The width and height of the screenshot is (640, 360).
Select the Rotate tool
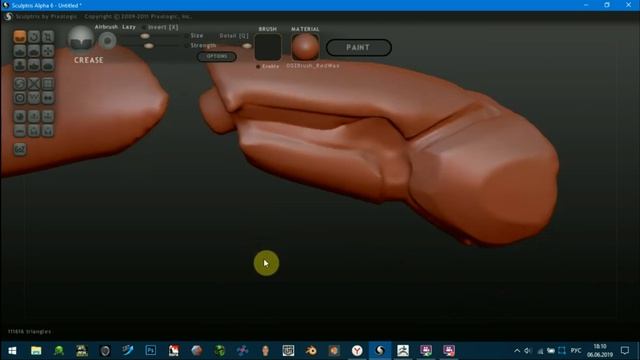pos(34,37)
